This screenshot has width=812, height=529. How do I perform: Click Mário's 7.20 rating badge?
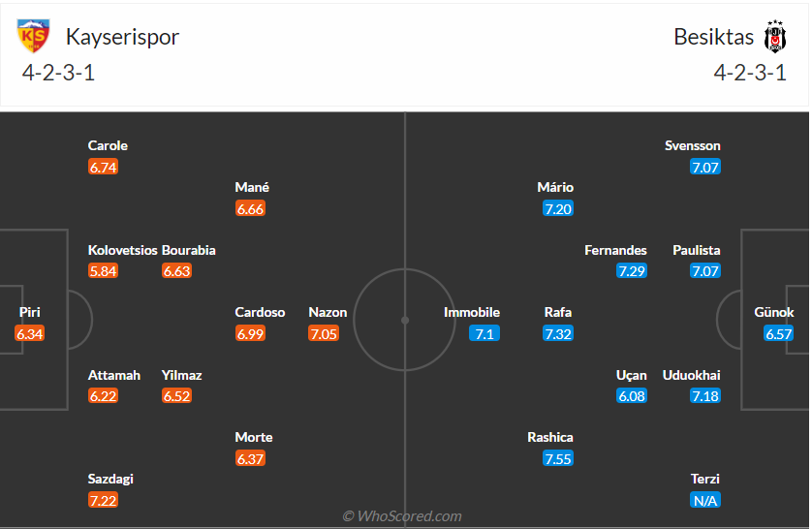558,209
